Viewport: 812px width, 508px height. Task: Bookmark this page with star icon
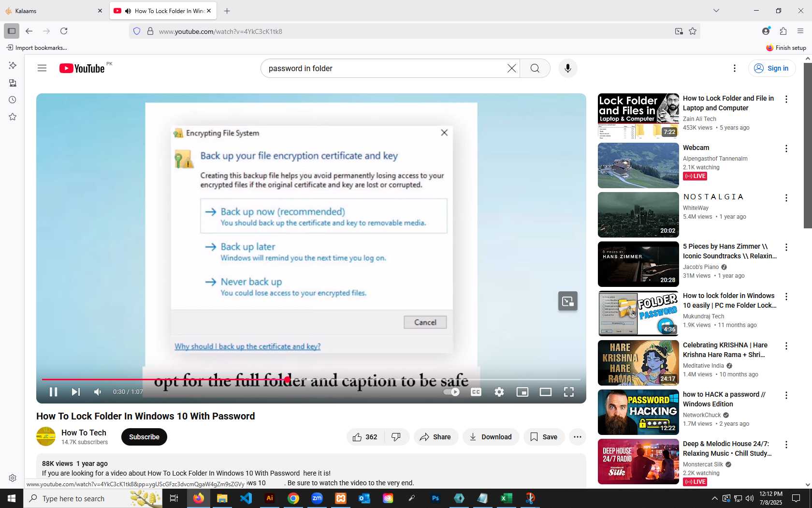(x=693, y=31)
